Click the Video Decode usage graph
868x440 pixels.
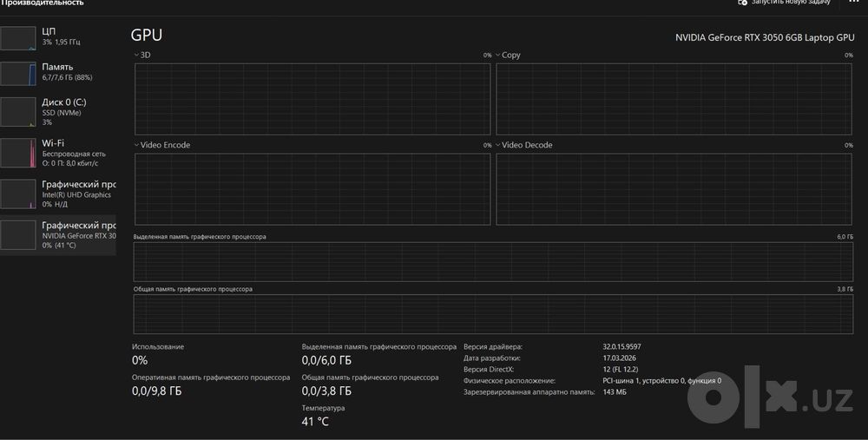(674, 189)
